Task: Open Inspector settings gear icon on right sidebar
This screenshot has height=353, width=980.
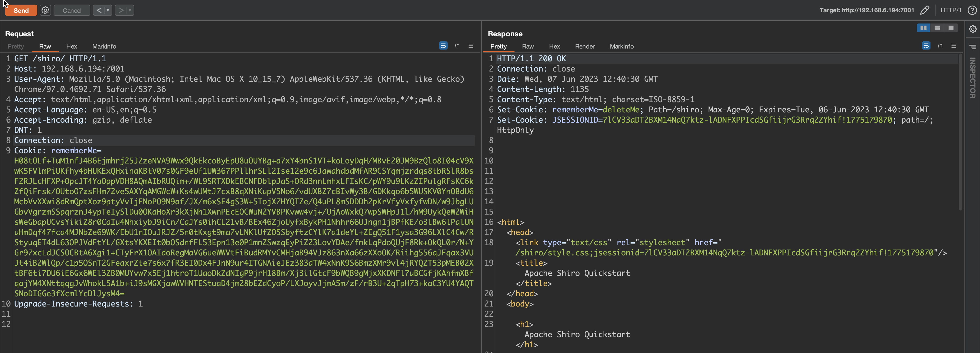Action: (x=972, y=29)
